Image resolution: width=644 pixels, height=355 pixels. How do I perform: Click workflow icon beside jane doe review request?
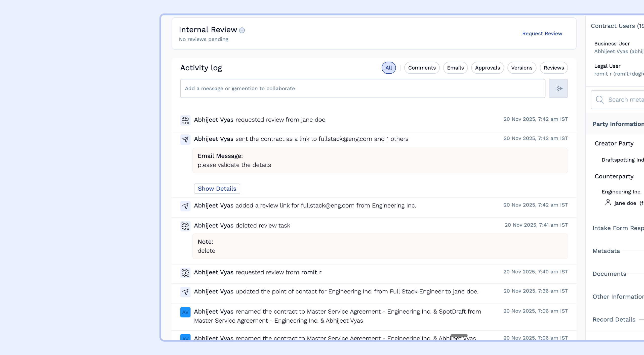pos(185,120)
